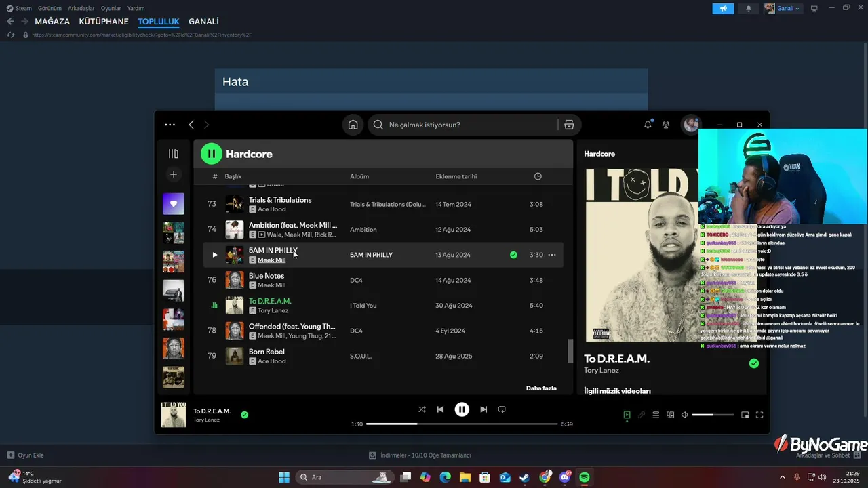The image size is (868, 488).
Task: Enter Spotify full screen mode
Action: click(759, 415)
